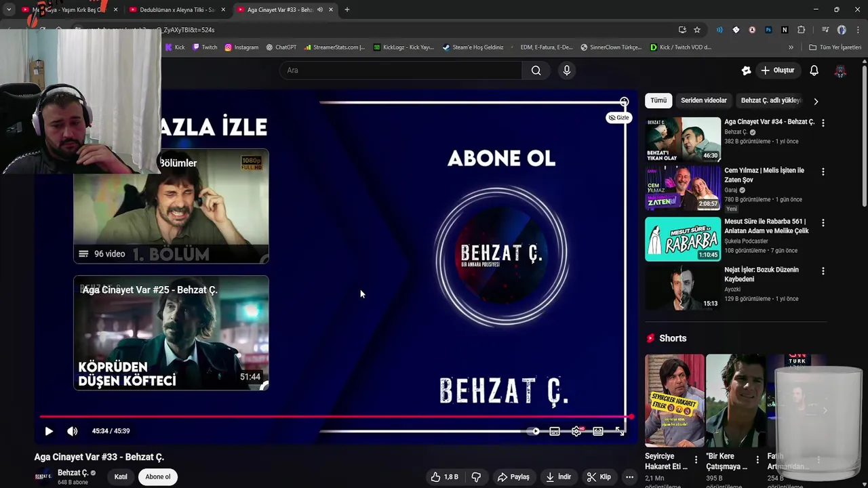Share the video via Paylaş button
The height and width of the screenshot is (488, 868).
(x=513, y=477)
